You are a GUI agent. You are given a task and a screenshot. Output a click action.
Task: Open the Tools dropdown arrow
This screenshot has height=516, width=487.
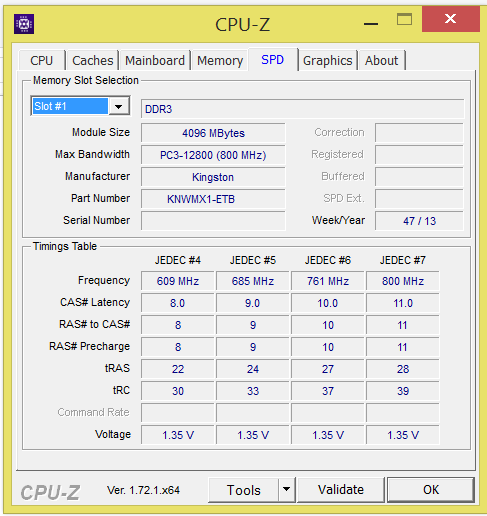pyautogui.click(x=286, y=489)
